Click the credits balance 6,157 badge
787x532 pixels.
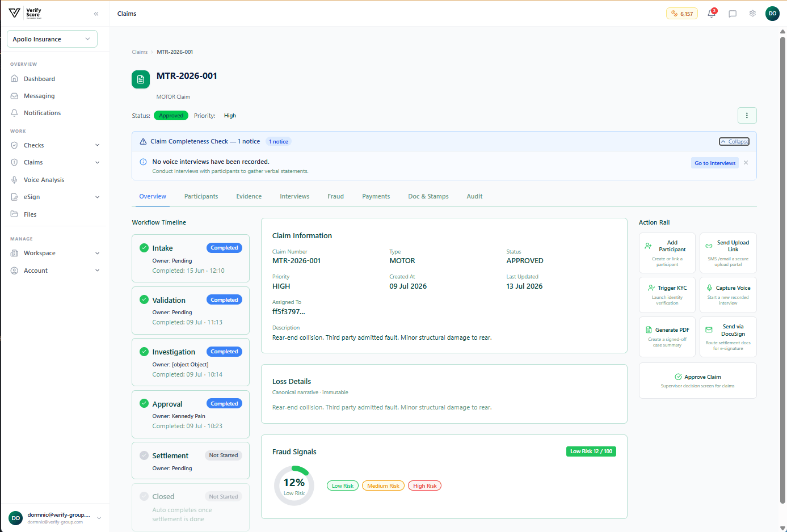(682, 14)
